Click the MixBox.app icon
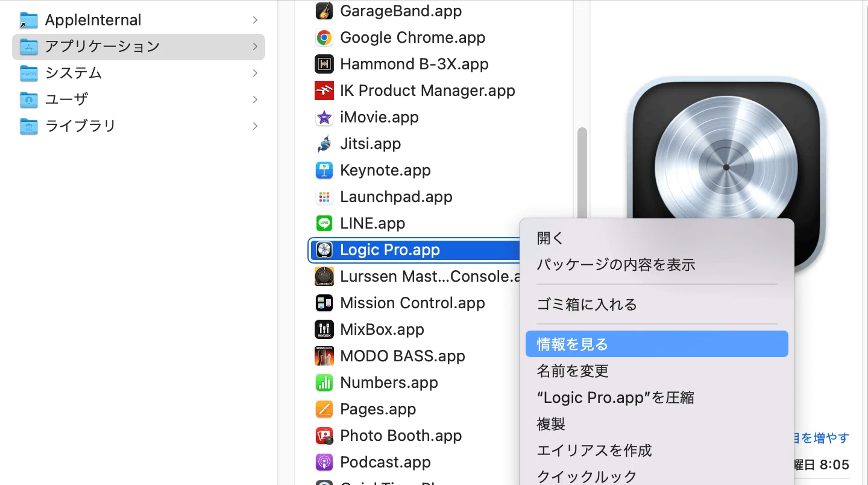868x485 pixels. pos(324,329)
